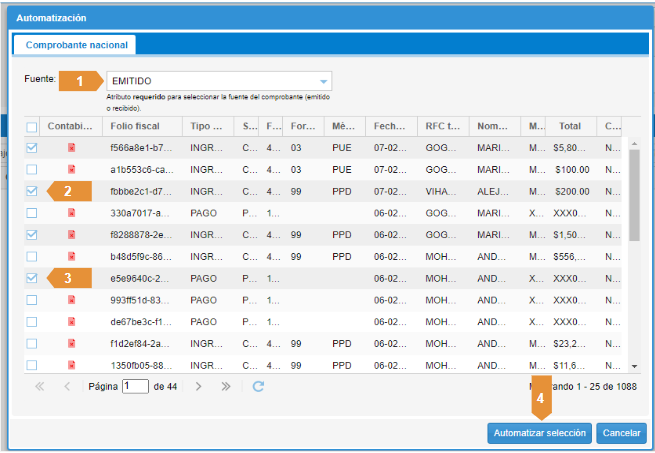The width and height of the screenshot is (655, 453).
Task: Go to next page arrow
Action: pos(199,386)
